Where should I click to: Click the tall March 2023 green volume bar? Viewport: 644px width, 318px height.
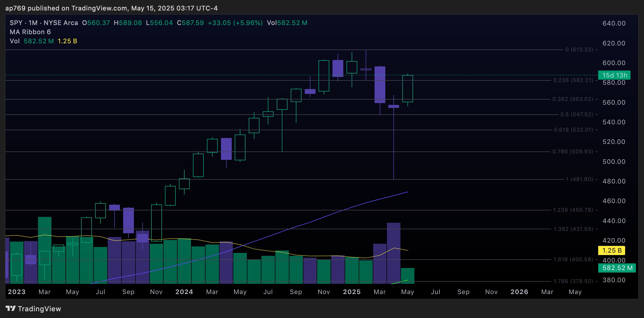click(45, 250)
